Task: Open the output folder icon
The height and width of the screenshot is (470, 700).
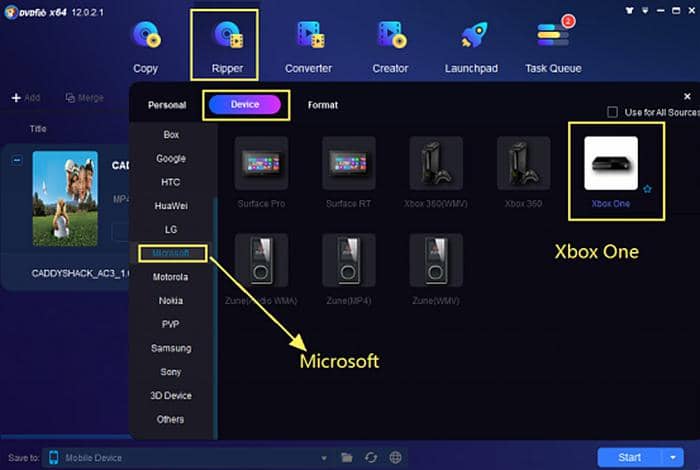Action: click(347, 458)
